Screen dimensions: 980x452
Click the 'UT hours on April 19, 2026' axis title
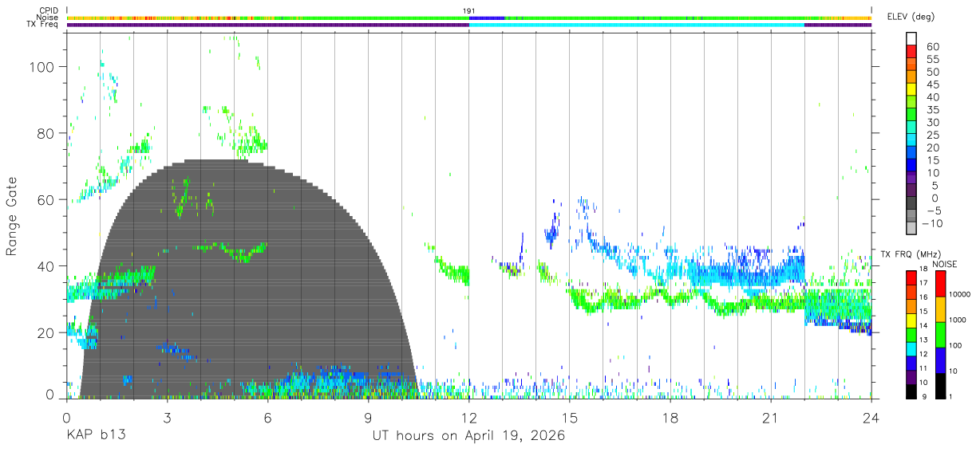click(468, 435)
